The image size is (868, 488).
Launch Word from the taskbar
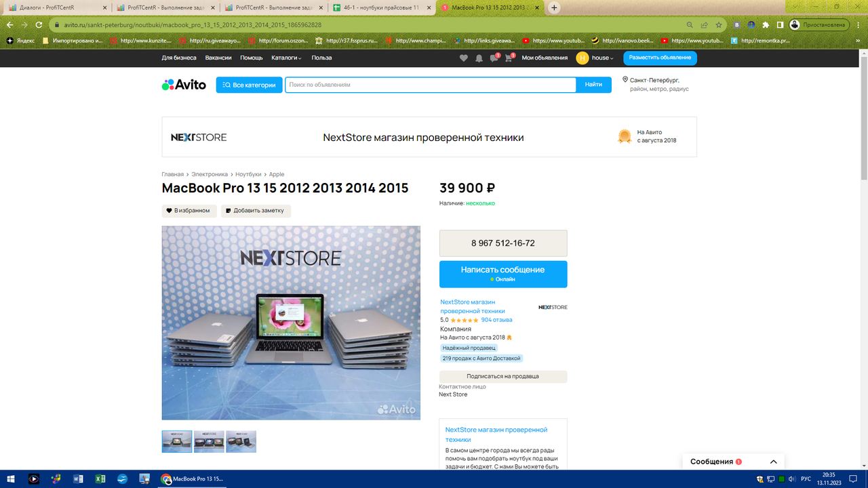(x=78, y=479)
